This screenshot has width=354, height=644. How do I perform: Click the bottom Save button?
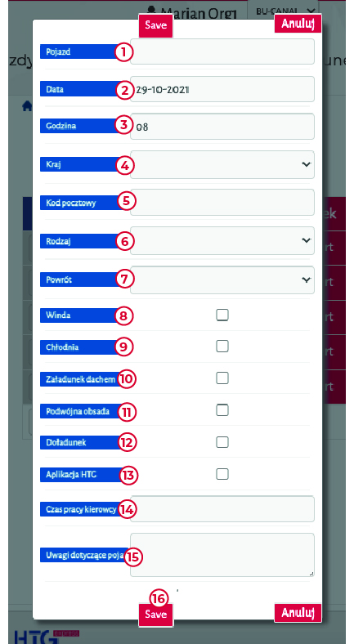point(155,614)
